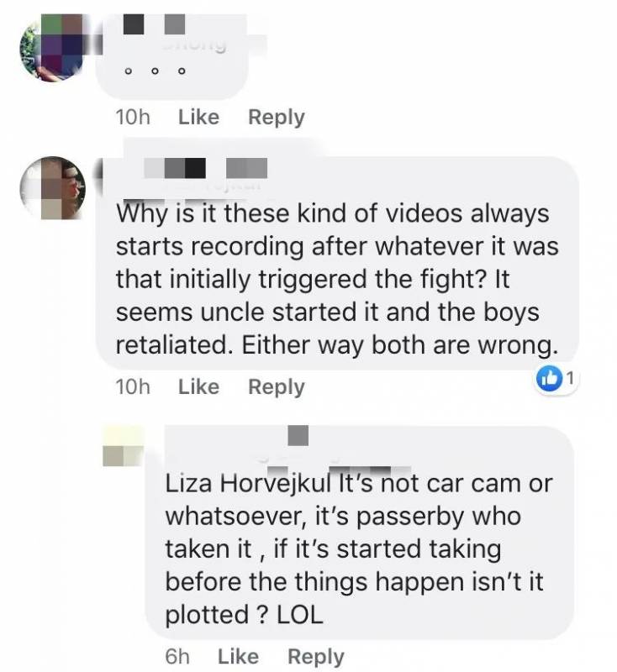Screen dimensions: 617x672
Task: Like the top comment posted 10h ago
Action: click(198, 118)
